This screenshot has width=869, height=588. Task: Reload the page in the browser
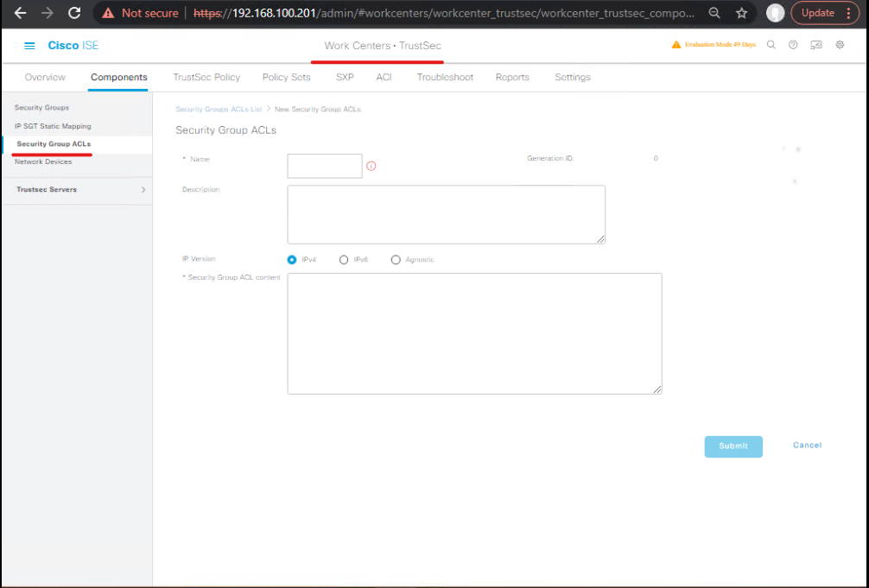click(74, 13)
